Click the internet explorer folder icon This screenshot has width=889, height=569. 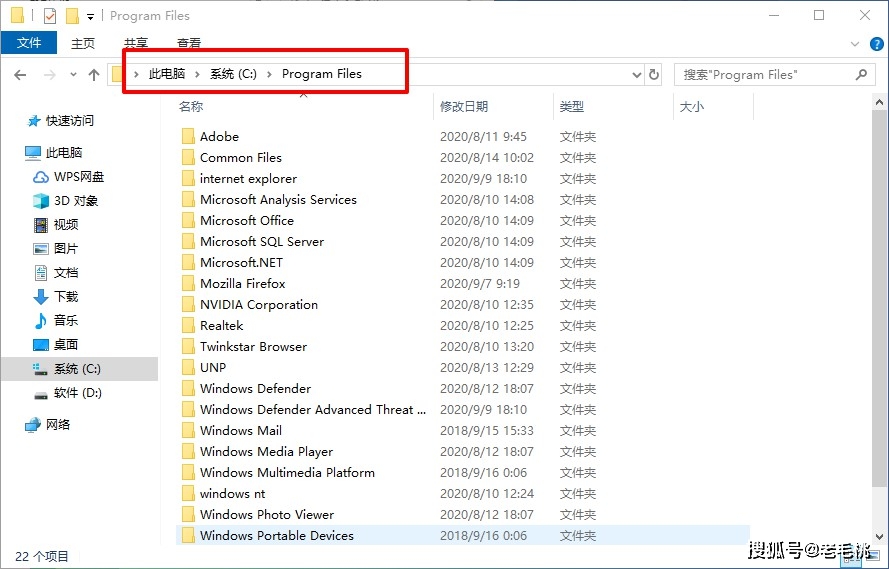[188, 178]
